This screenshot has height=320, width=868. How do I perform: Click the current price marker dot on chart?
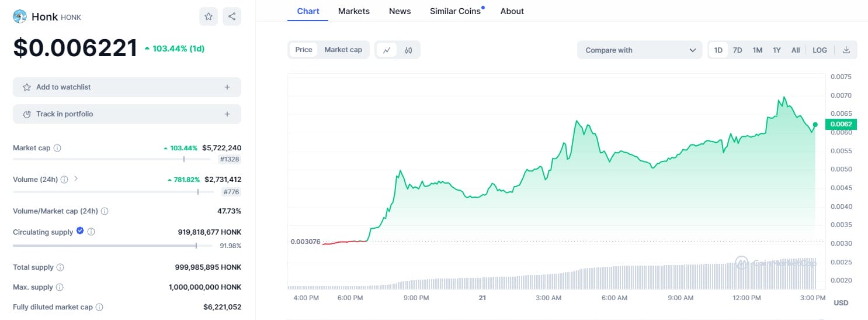pyautogui.click(x=815, y=124)
